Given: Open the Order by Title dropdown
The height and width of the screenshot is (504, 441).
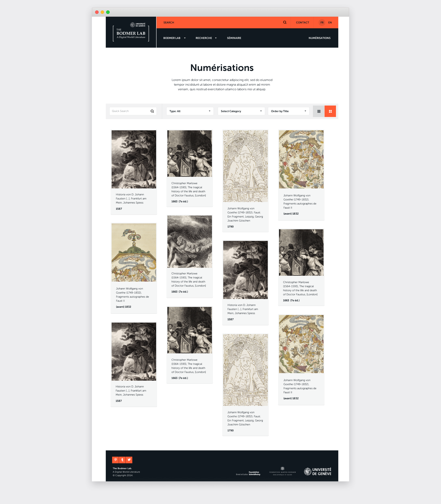Looking at the screenshot, I should [x=288, y=111].
